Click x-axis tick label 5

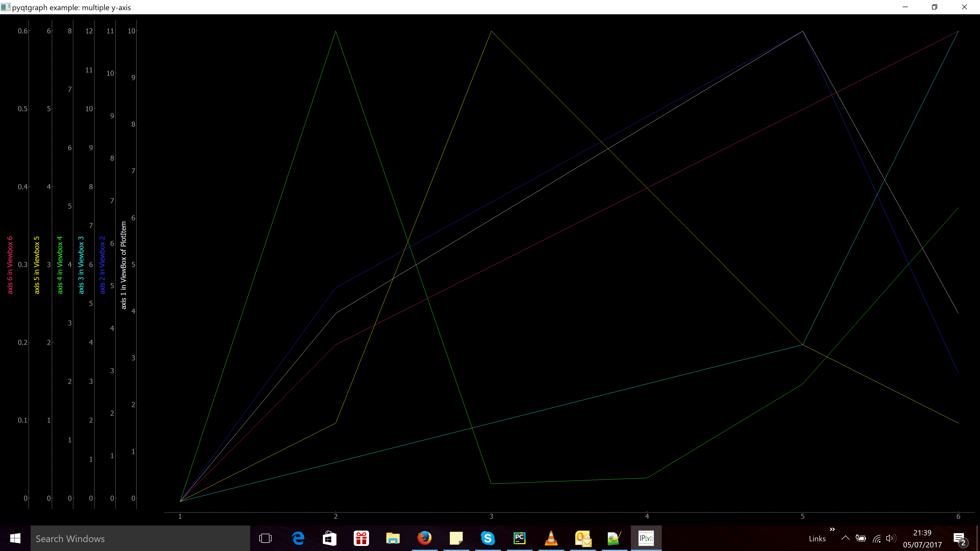click(803, 516)
